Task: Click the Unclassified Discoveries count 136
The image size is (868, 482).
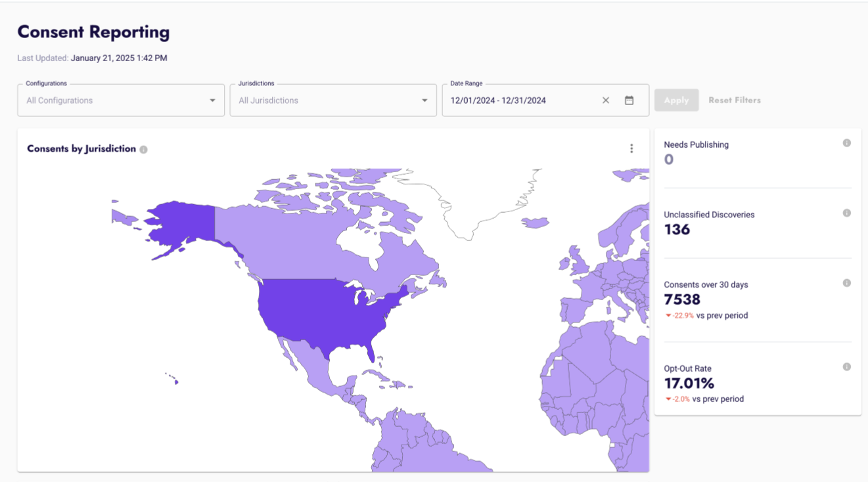Action: (677, 229)
